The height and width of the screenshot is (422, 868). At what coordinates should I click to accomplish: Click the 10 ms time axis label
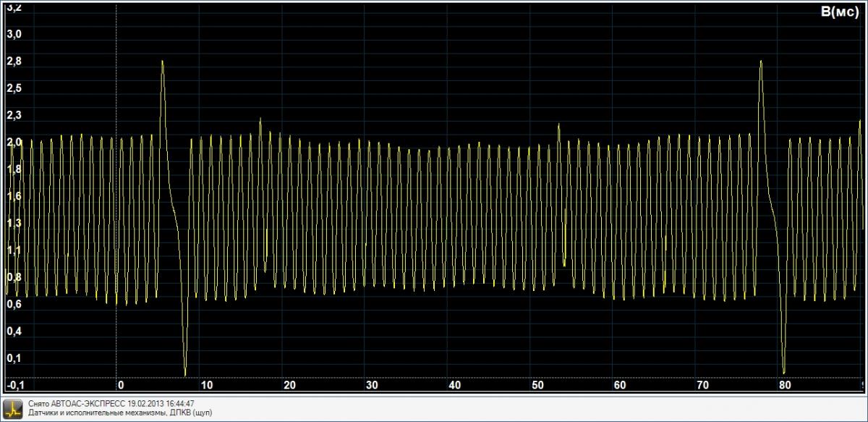207,385
